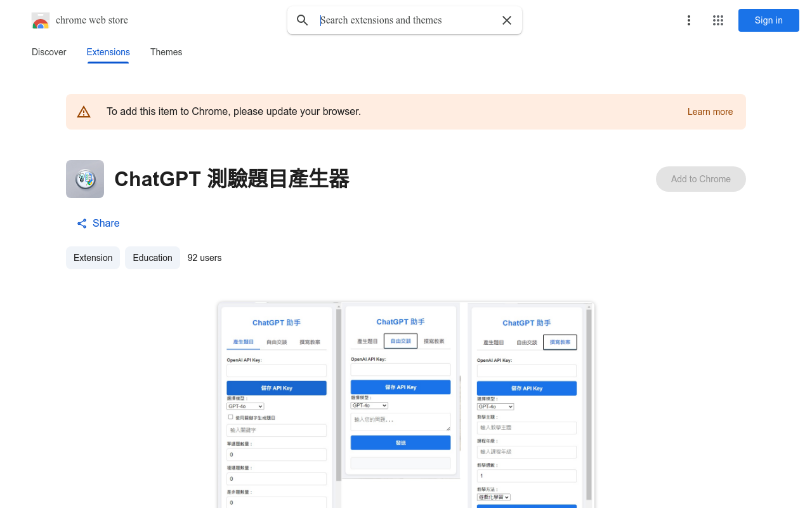Click the 'chrome web store' title text
This screenshot has width=812, height=508.
(92, 20)
